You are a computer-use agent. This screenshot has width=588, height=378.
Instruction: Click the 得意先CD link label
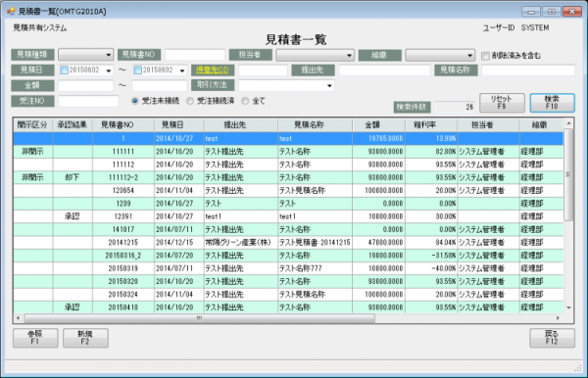213,71
